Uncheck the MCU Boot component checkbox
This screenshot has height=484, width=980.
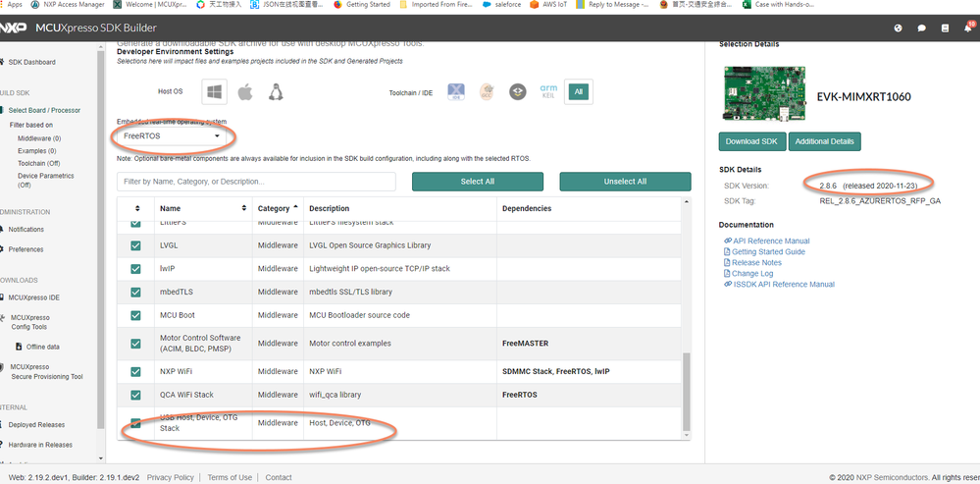click(x=135, y=315)
